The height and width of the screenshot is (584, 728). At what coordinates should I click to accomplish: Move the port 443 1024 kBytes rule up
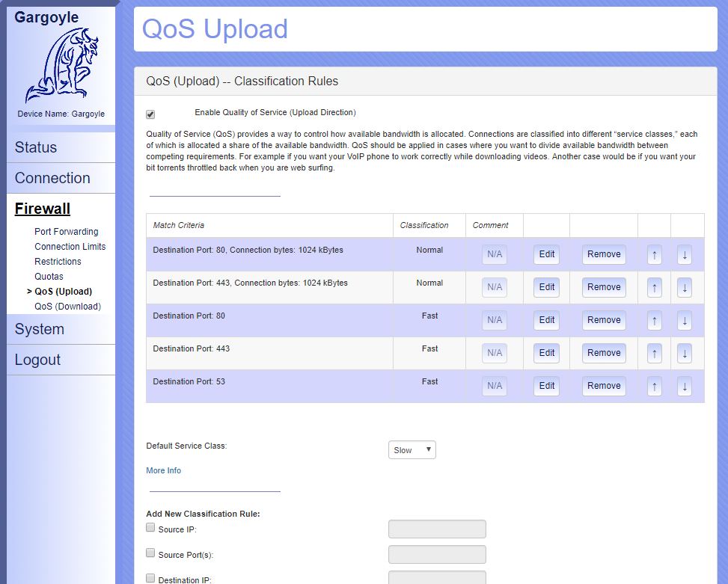tap(654, 287)
